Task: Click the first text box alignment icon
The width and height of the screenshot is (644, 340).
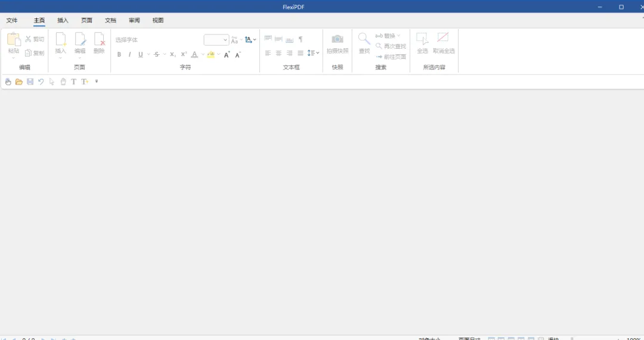Action: point(268,39)
